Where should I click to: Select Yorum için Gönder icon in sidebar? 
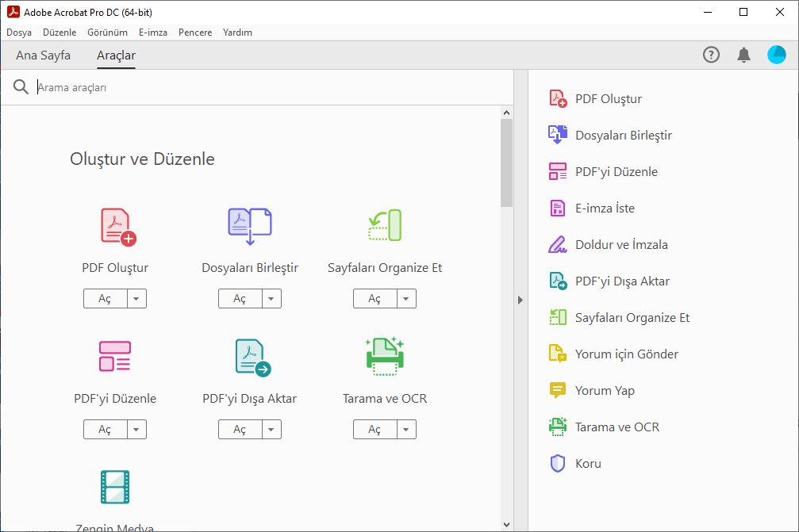tap(558, 354)
